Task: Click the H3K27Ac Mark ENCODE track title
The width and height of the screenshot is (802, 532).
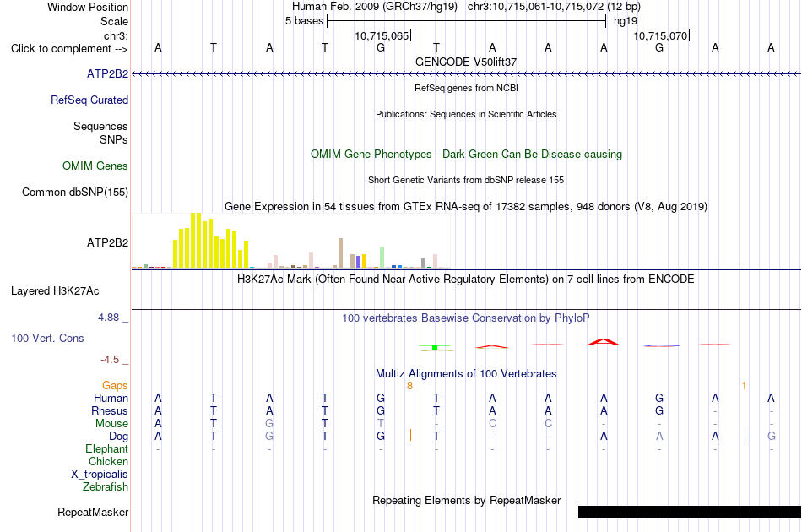Action: coord(466,280)
